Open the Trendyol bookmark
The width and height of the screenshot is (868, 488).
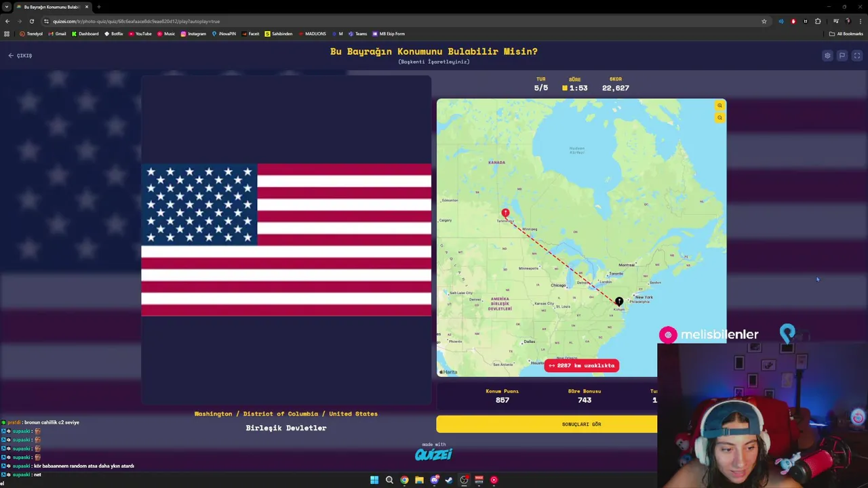[x=31, y=34]
